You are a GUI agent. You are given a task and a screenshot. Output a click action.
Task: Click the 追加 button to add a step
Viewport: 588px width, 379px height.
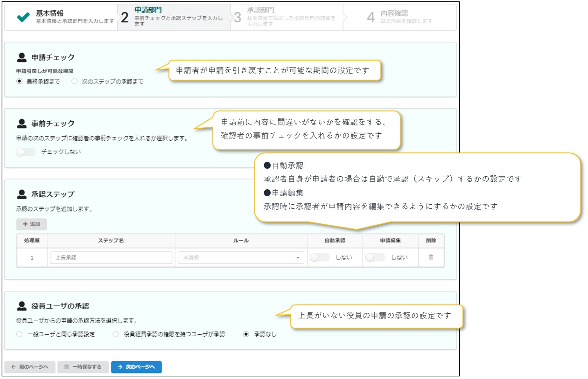pyautogui.click(x=32, y=224)
